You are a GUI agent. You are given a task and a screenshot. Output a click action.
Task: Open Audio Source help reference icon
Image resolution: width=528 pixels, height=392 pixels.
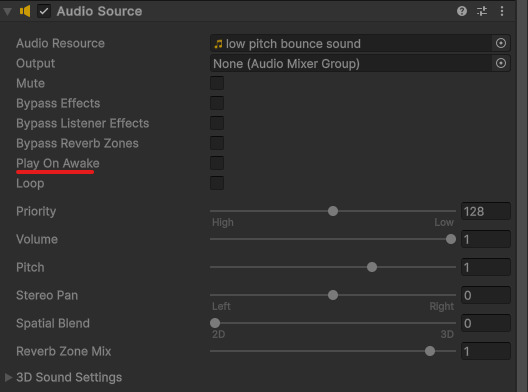coord(462,11)
